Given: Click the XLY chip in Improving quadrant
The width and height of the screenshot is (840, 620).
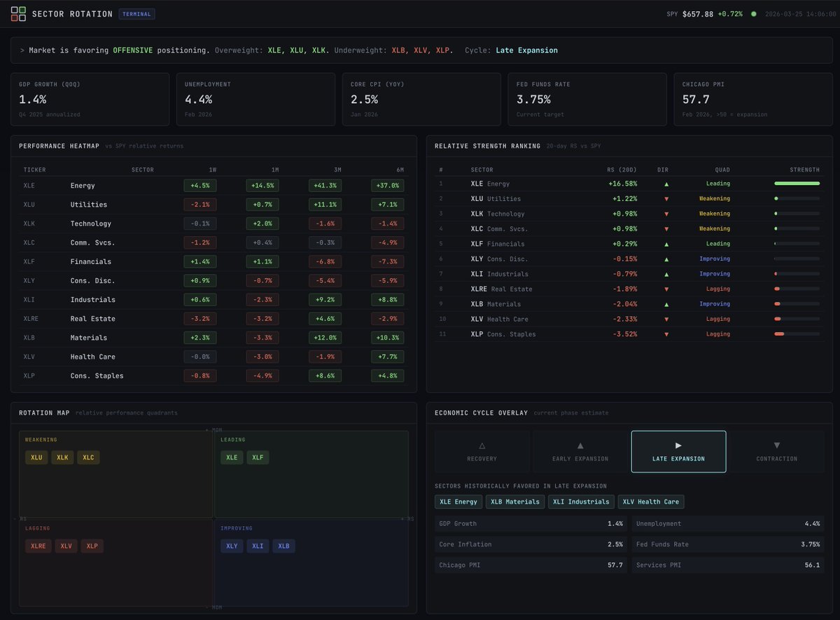Looking at the screenshot, I should 232,546.
